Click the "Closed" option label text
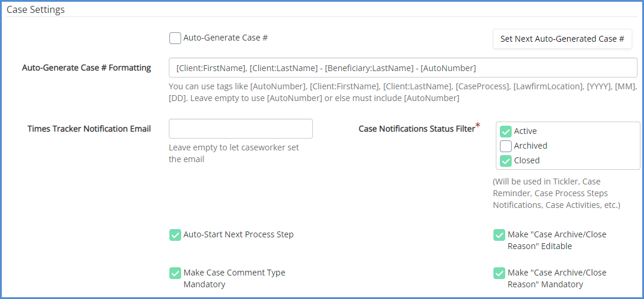Image resolution: width=644 pixels, height=299 pixels. tap(526, 160)
